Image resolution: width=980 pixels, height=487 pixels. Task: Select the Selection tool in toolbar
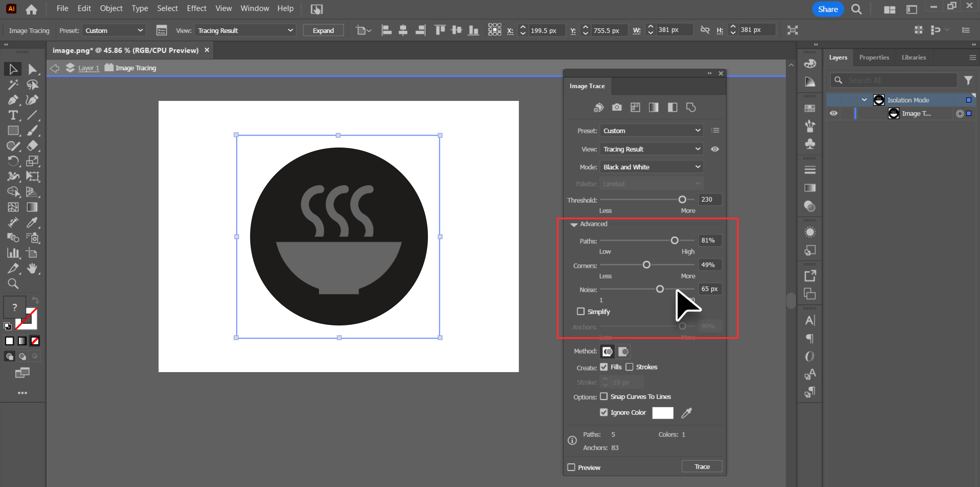13,69
